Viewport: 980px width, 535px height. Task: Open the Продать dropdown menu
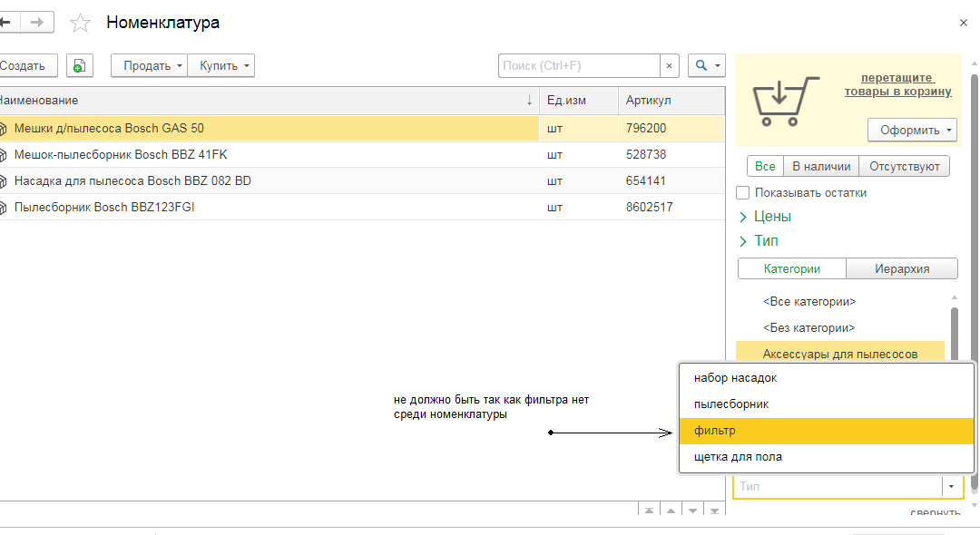tap(149, 65)
